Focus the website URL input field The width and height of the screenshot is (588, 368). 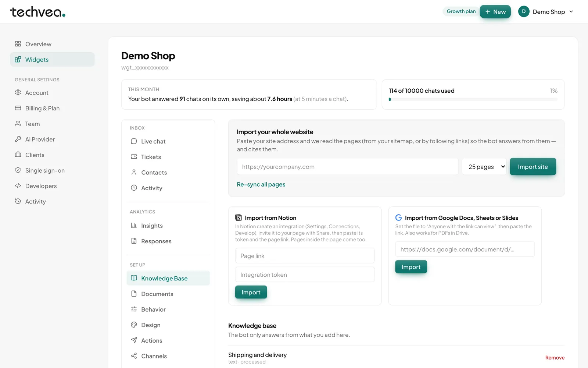pyautogui.click(x=347, y=167)
